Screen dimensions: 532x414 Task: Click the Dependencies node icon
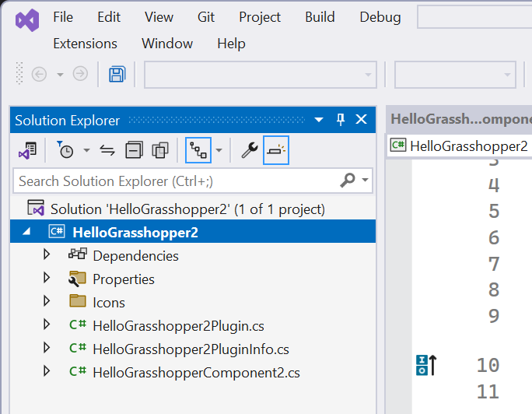coord(78,254)
